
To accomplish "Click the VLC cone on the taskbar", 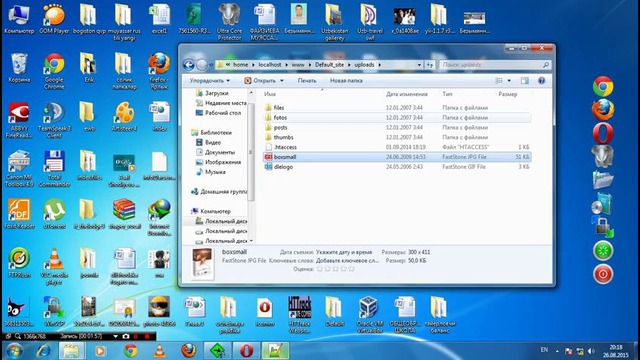I will pyautogui.click(x=159, y=351).
